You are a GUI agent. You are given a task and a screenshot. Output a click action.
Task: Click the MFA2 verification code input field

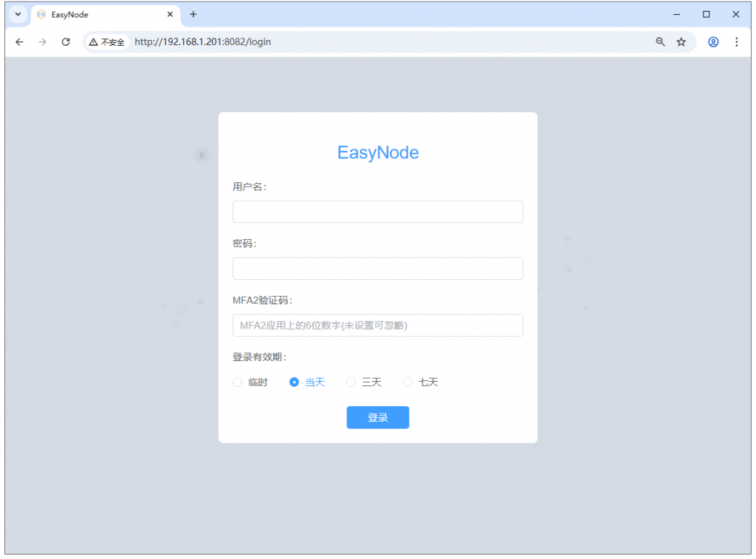377,325
